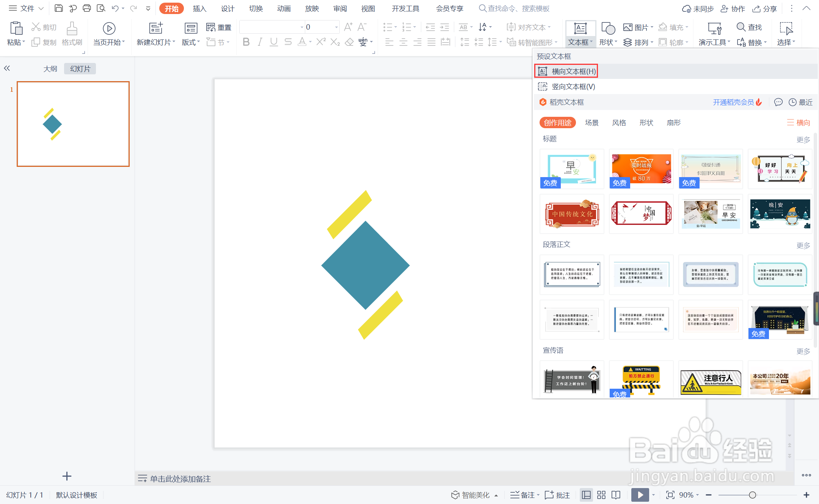This screenshot has width=819, height=504.
Task: Expand the font size dropdown
Action: (x=336, y=27)
